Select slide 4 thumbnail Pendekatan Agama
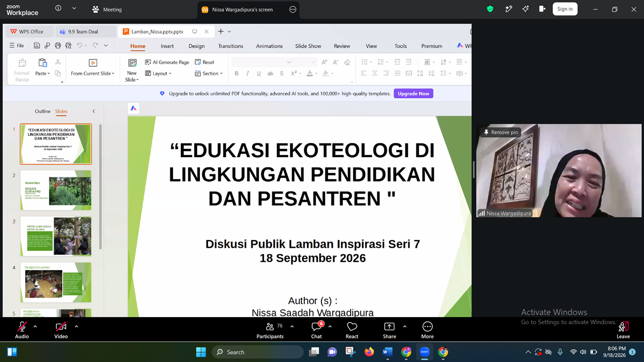The image size is (644, 362). click(56, 282)
